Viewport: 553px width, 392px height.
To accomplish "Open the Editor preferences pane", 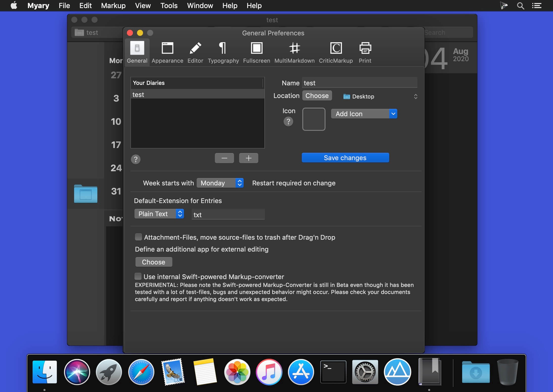I will click(x=195, y=53).
